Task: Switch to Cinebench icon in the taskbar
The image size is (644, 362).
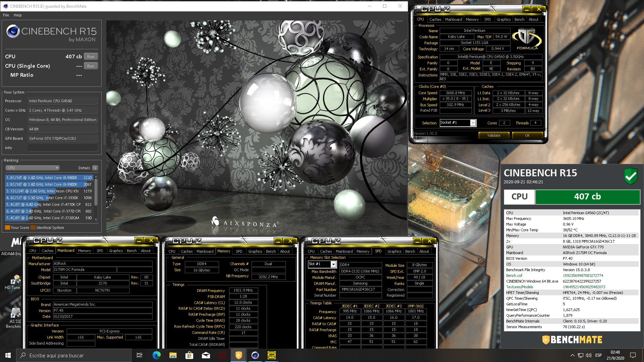Action: (255, 355)
